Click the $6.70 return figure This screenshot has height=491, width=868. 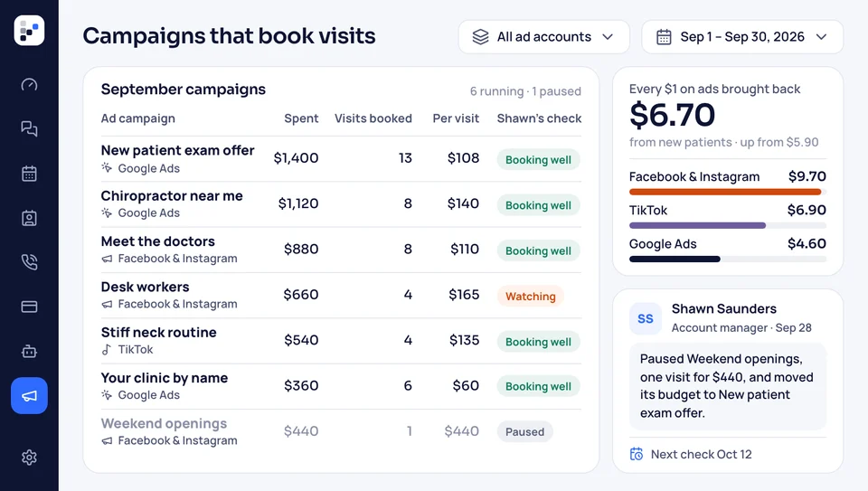tap(672, 115)
